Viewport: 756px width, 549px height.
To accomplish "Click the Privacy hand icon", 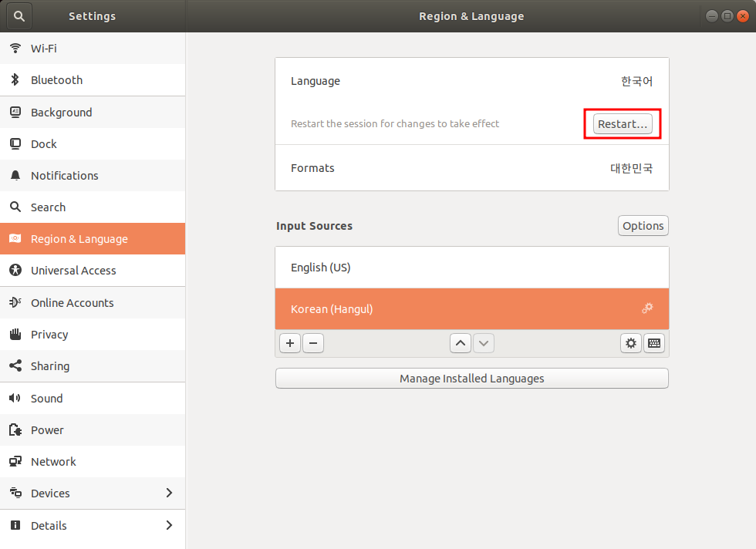I will (15, 334).
